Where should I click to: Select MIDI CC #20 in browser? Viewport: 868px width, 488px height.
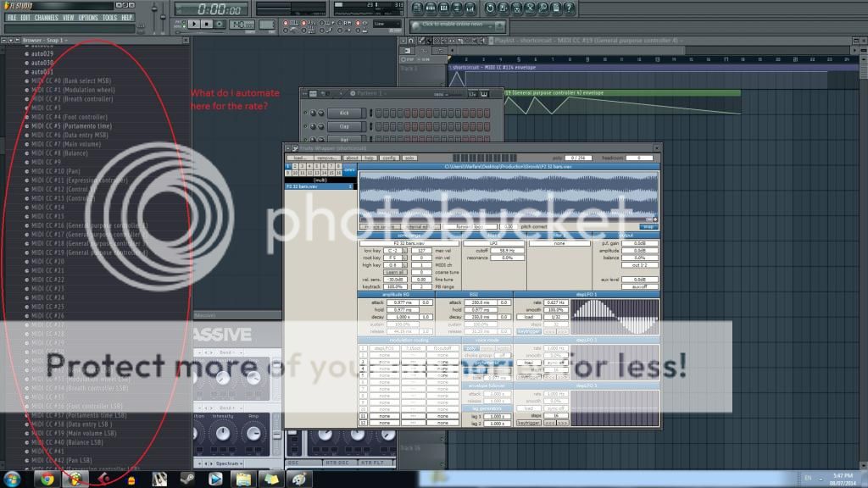(47, 261)
